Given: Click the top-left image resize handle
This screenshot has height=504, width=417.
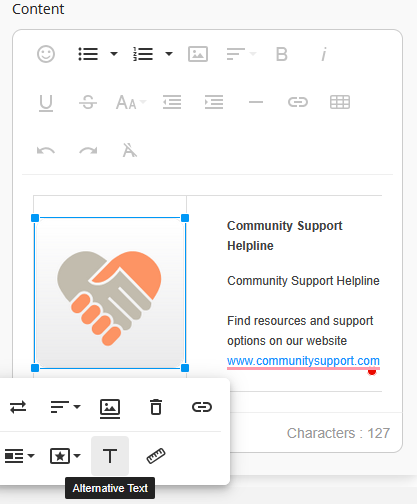Looking at the screenshot, I should pos(35,218).
